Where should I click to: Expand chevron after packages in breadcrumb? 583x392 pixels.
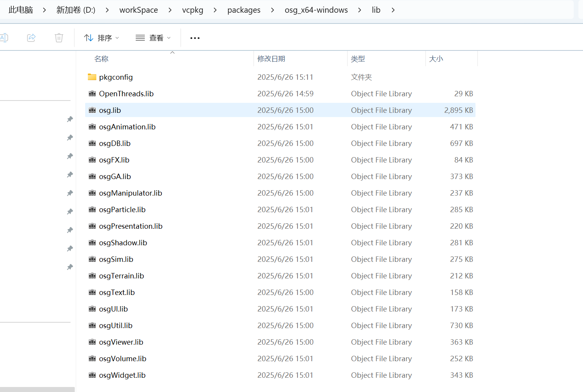pos(272,10)
